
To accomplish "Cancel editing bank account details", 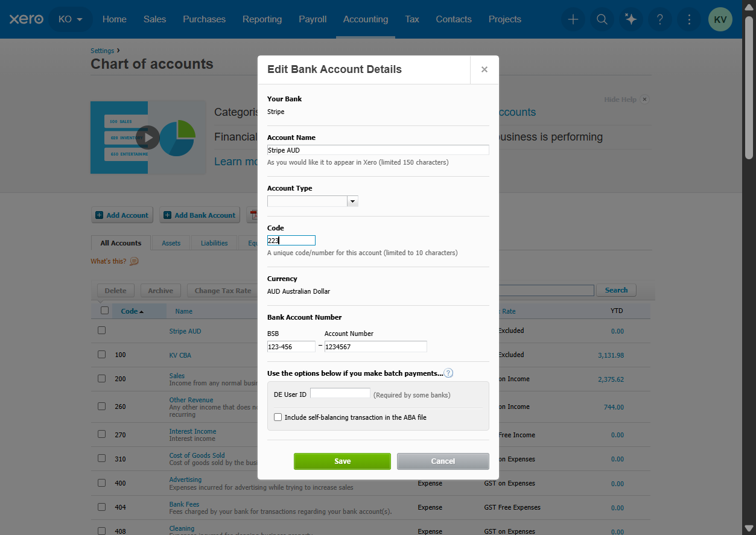I will (443, 461).
